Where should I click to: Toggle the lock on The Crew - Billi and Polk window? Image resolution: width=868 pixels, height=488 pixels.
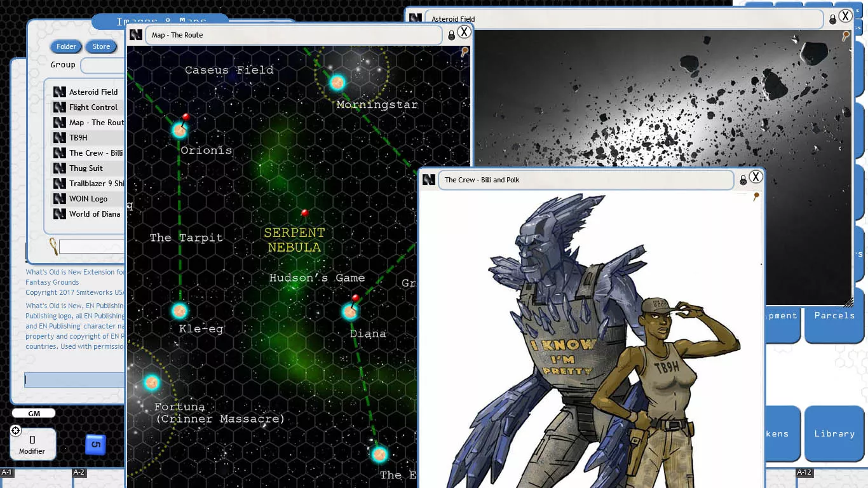pyautogui.click(x=743, y=180)
